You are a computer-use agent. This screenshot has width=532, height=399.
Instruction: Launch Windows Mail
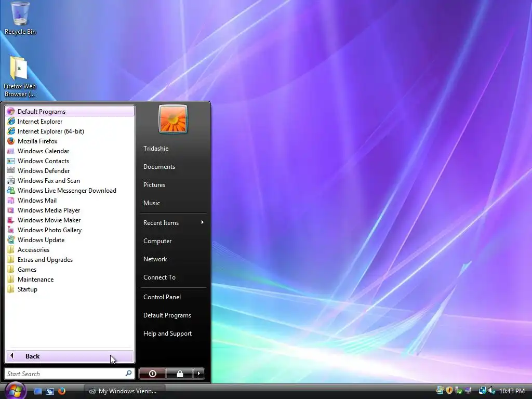click(70, 200)
